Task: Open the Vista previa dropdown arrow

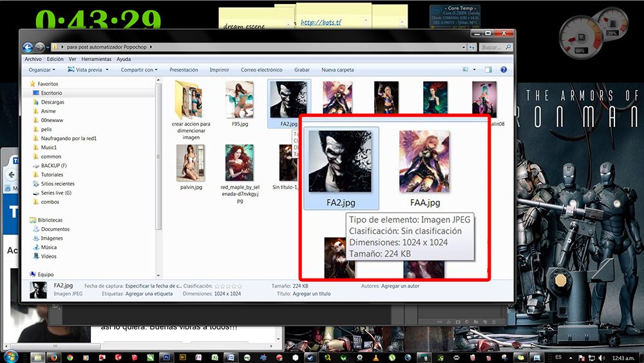Action: [x=107, y=70]
